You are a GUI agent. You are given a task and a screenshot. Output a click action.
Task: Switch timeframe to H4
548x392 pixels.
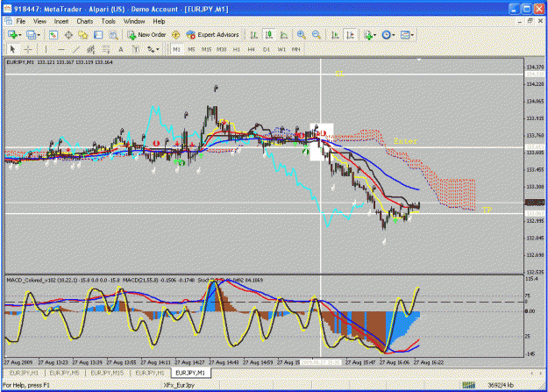252,49
